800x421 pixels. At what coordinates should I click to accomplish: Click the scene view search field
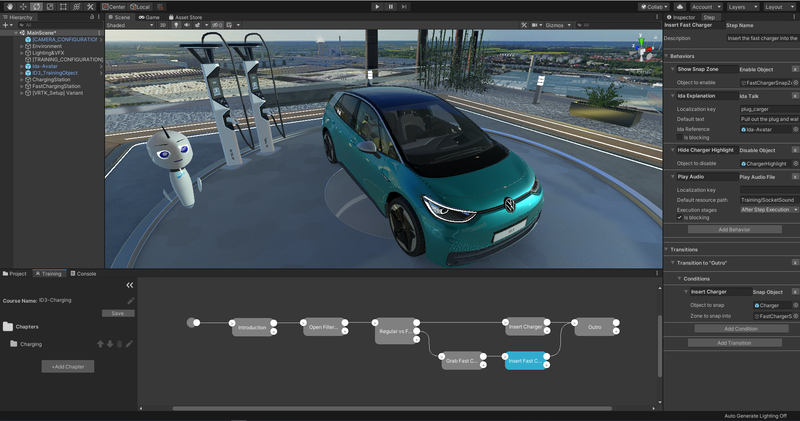616,25
